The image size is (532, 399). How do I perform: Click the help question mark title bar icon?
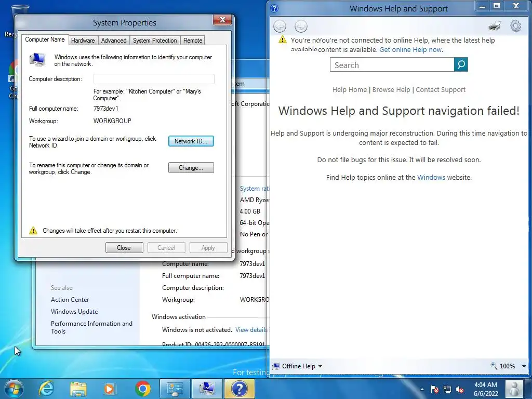274,8
